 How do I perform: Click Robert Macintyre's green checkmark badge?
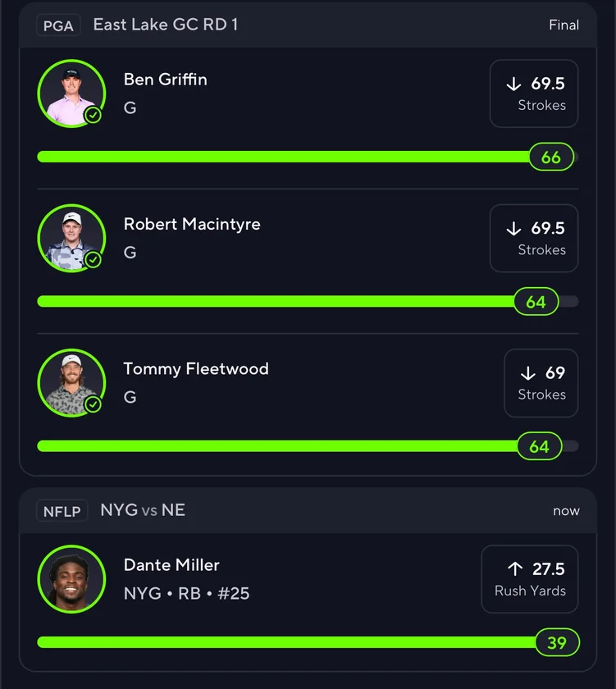(x=94, y=260)
